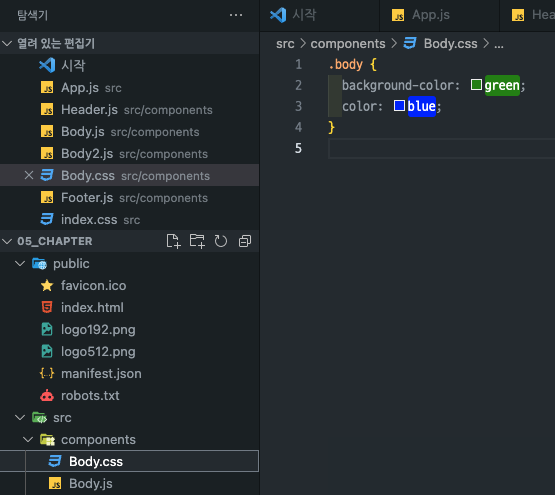Collapse all folders in explorer

click(x=245, y=241)
